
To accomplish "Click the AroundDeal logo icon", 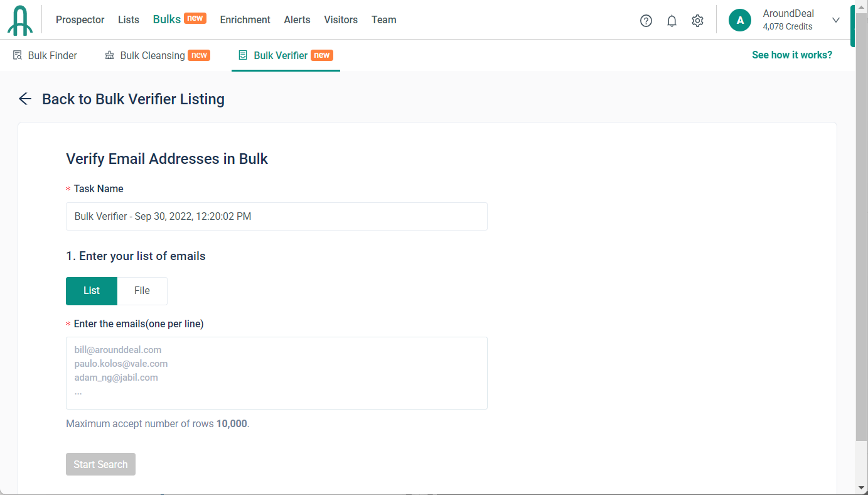I will [x=20, y=20].
